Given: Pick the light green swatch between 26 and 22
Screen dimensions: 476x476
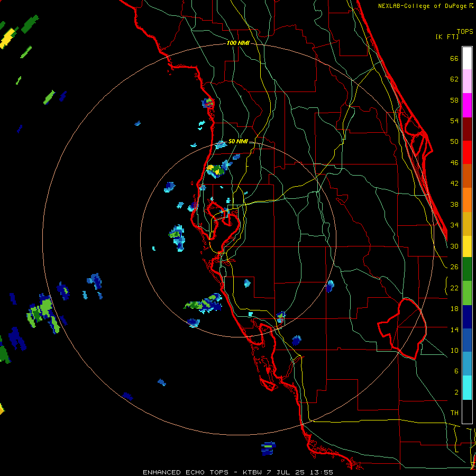Looking at the screenshot, I should click(x=467, y=293).
